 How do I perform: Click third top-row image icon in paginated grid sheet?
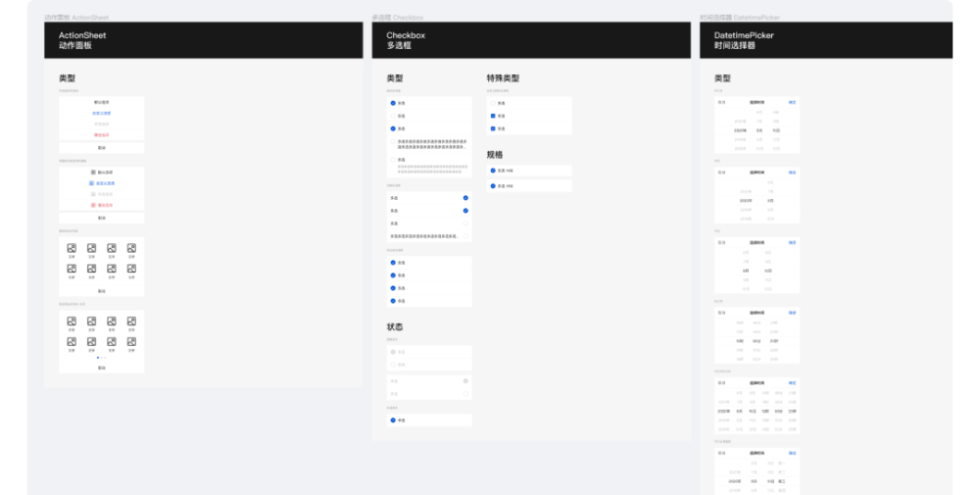pos(112,322)
